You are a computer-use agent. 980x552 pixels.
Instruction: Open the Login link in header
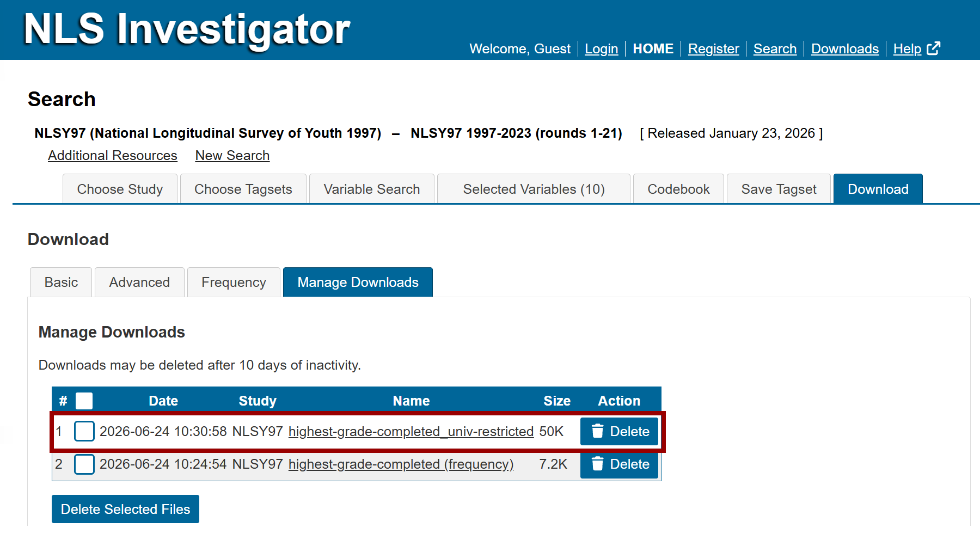pos(601,48)
